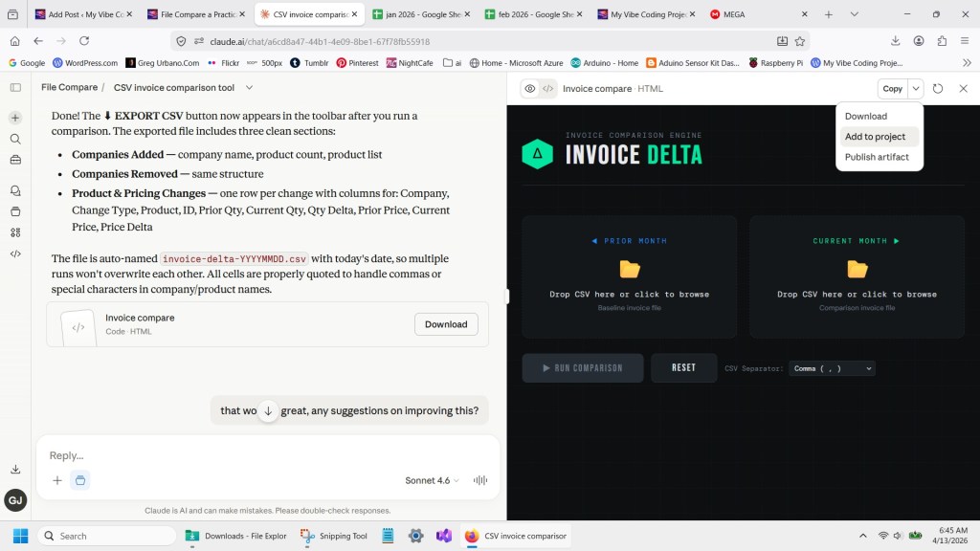The height and width of the screenshot is (551, 980).
Task: Open the Code icon in Claude sidebar
Action: point(15,253)
